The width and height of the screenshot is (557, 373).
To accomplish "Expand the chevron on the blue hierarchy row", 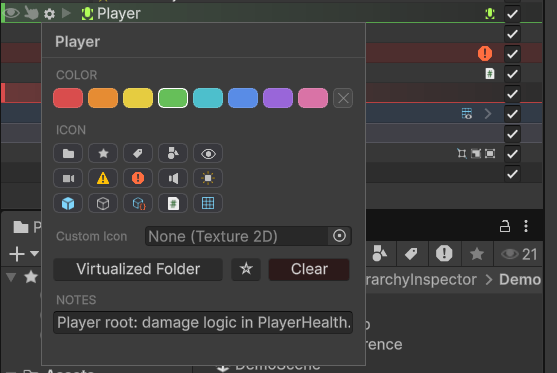I will pos(488,114).
